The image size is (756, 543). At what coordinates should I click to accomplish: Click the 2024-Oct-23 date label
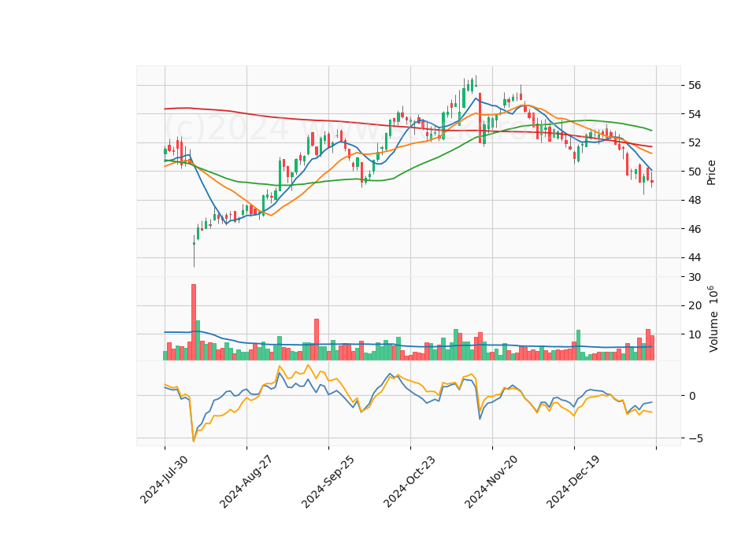click(x=409, y=481)
